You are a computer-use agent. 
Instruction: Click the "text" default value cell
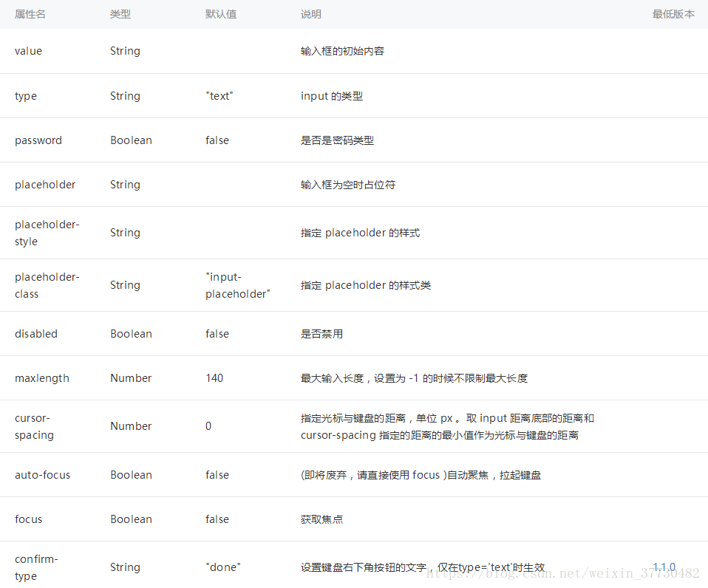[x=219, y=96]
